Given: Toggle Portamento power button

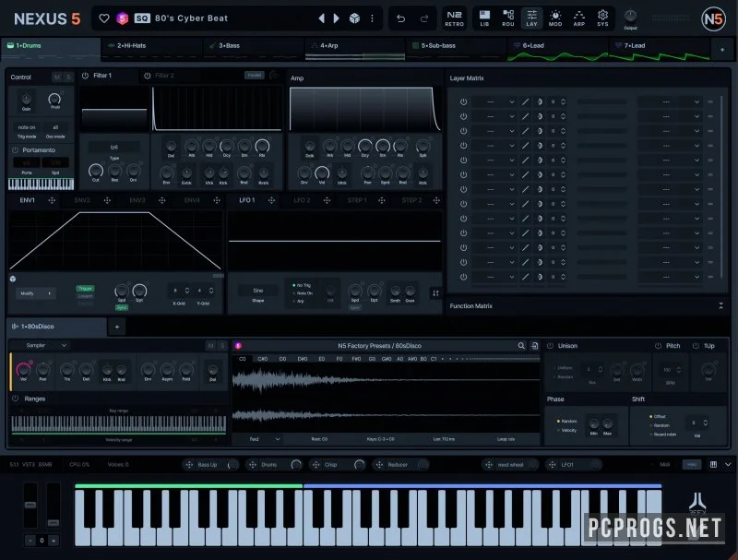Looking at the screenshot, I should (15, 150).
